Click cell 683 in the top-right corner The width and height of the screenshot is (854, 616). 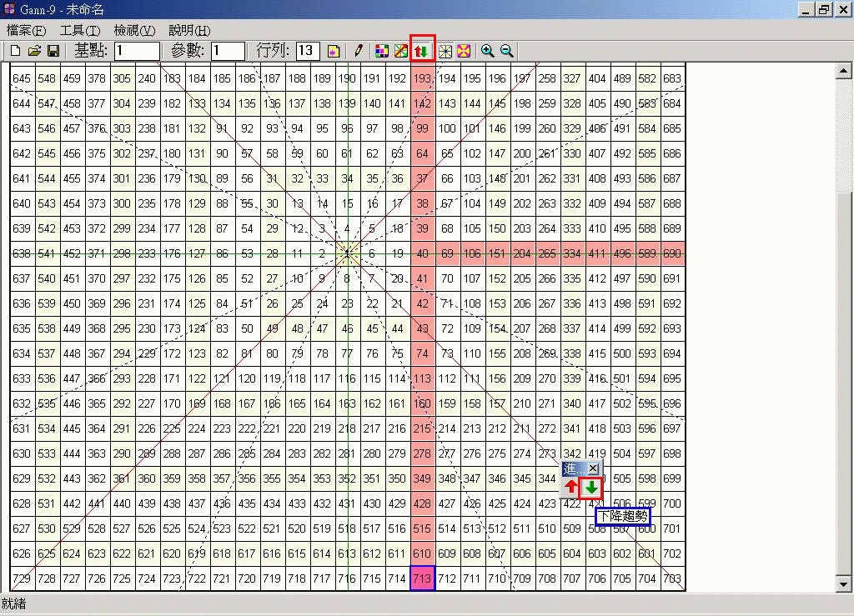pos(672,78)
